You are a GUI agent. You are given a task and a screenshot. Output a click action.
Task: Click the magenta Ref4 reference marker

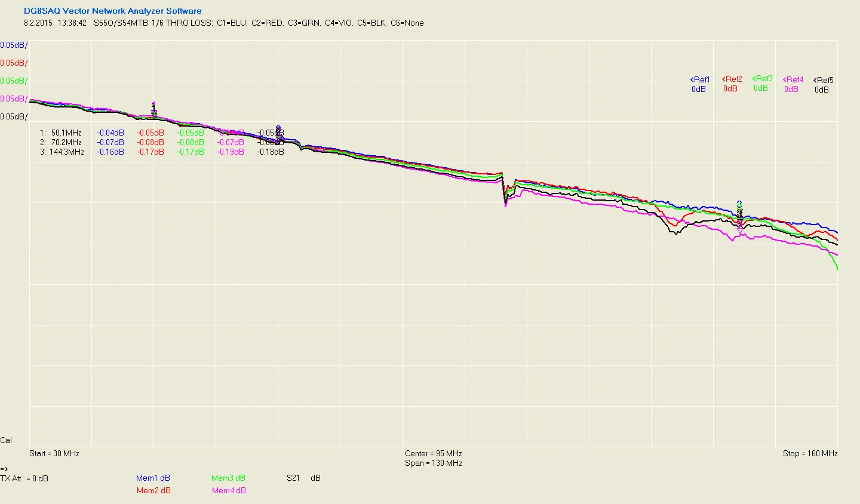793,79
